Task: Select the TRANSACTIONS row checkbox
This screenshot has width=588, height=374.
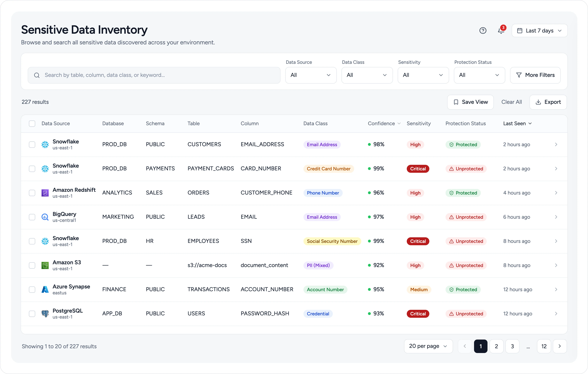Action: tap(32, 289)
